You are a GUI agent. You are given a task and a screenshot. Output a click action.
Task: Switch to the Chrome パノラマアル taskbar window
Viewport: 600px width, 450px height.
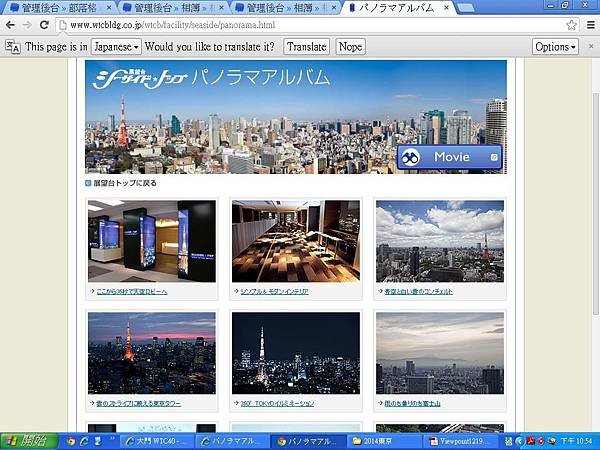click(310, 441)
